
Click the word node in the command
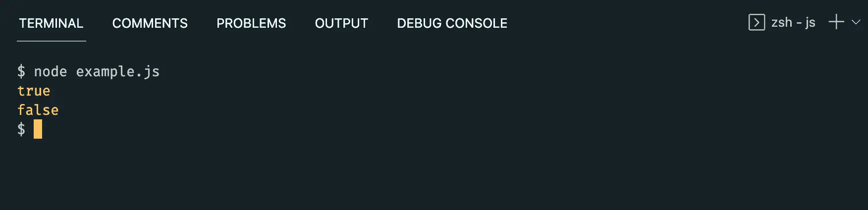click(50, 72)
